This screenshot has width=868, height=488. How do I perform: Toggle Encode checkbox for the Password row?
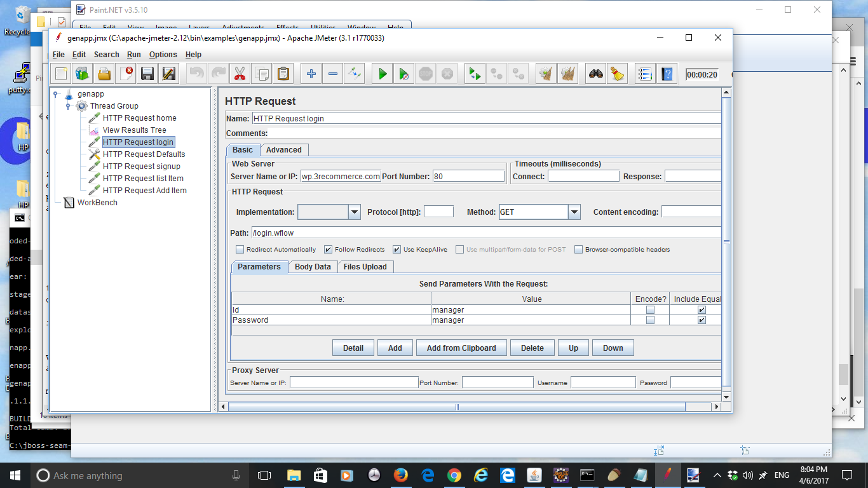(650, 320)
